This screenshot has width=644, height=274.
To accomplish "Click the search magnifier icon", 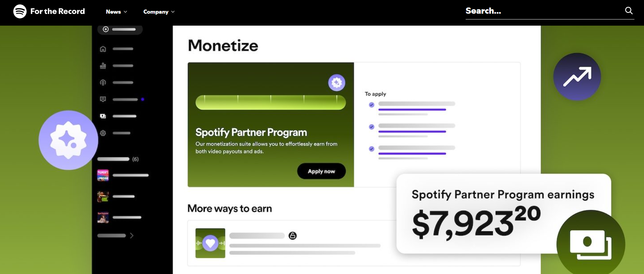I will pos(629,11).
